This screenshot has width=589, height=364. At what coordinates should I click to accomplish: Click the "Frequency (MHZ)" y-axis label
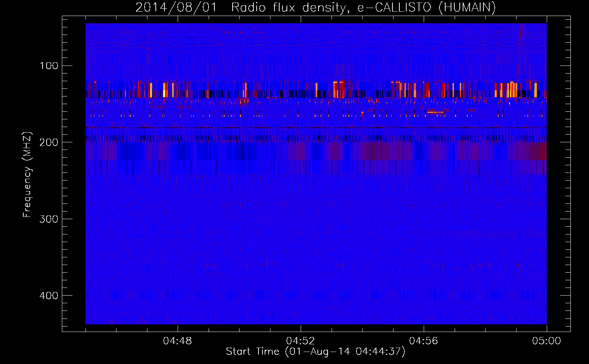pyautogui.click(x=27, y=175)
